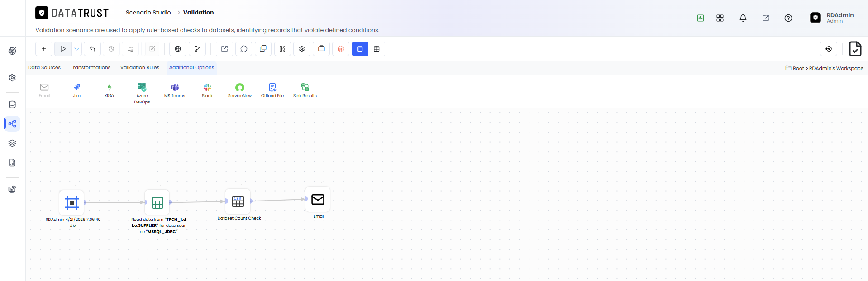This screenshot has height=281, width=868.
Task: Select the greyed Email option in palette
Action: tap(44, 90)
